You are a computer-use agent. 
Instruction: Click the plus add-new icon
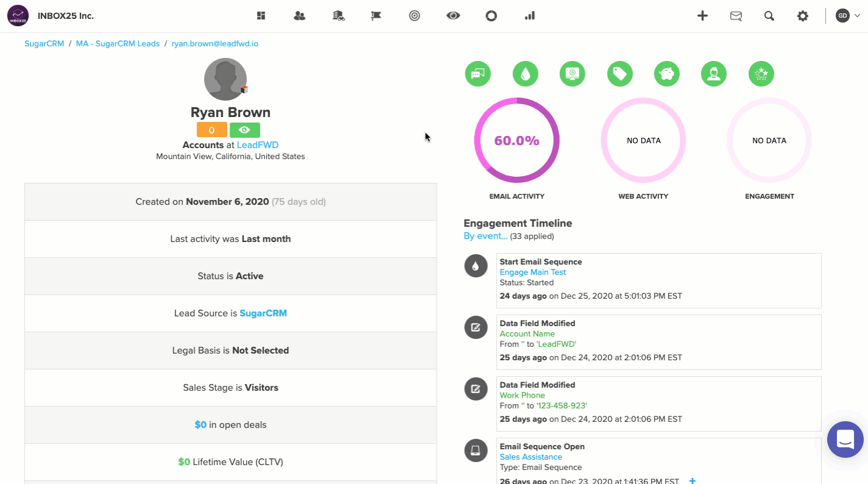pos(702,16)
